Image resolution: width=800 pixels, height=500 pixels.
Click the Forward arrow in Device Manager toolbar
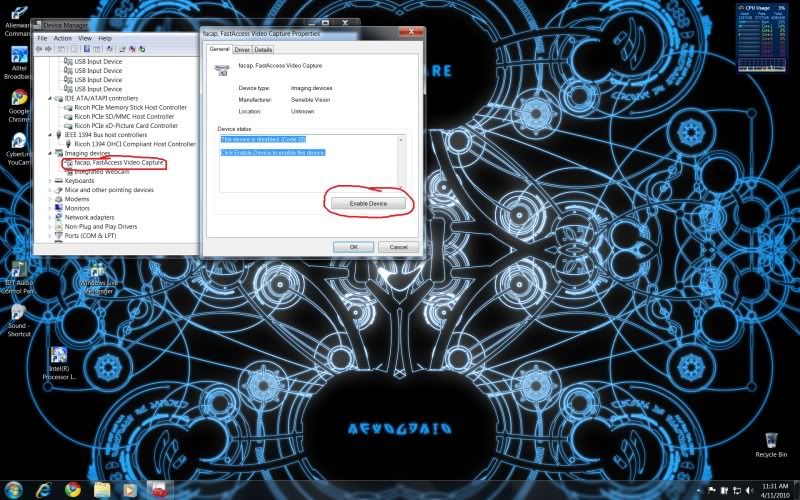pyautogui.click(x=48, y=49)
